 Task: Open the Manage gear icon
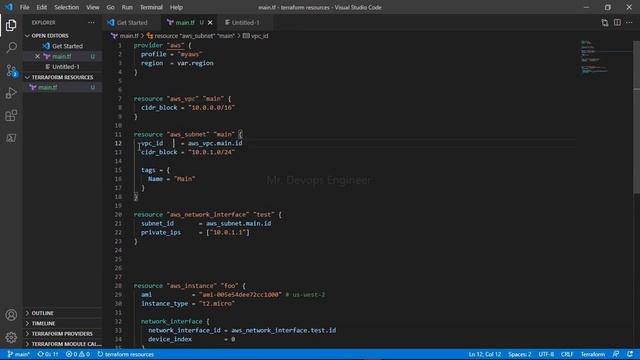[11, 337]
